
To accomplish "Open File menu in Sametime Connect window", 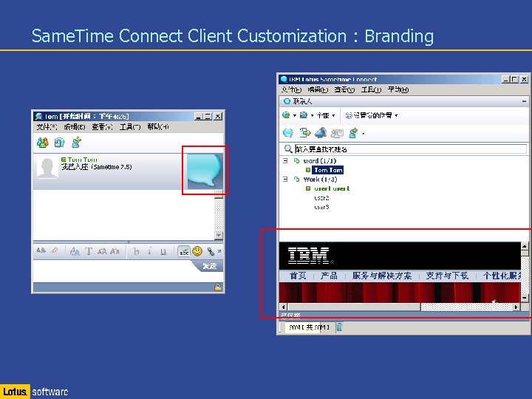I will pyautogui.click(x=291, y=89).
